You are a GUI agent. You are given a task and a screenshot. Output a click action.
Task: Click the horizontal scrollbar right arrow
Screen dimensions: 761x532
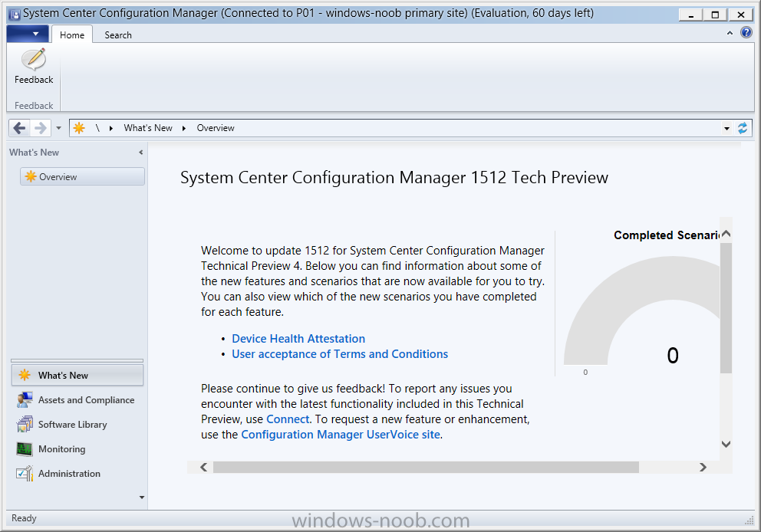coord(703,467)
